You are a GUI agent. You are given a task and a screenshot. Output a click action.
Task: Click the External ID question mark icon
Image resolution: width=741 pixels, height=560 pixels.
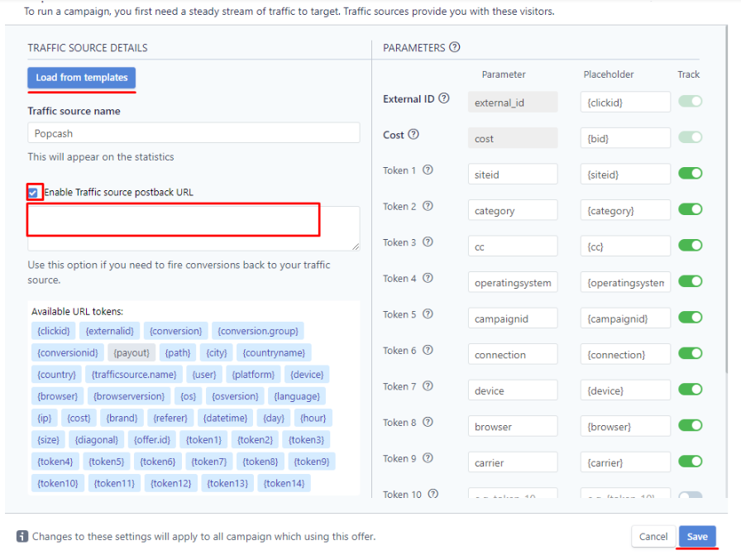click(x=445, y=98)
